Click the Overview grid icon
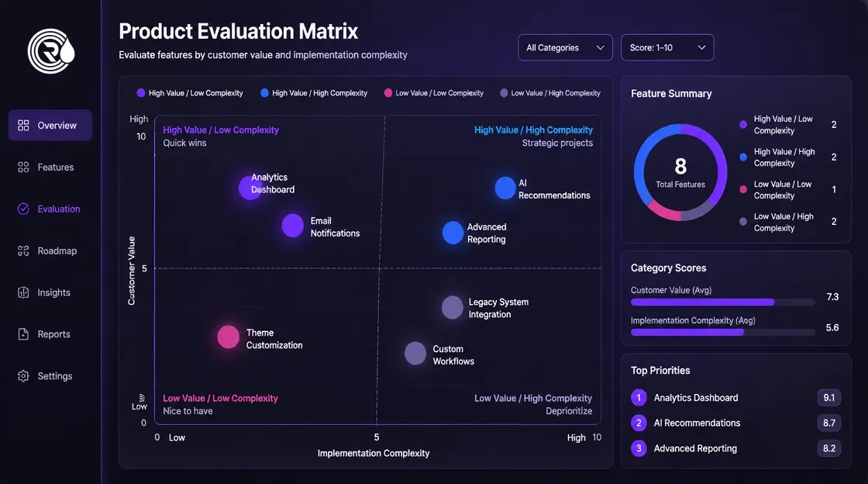 (23, 126)
